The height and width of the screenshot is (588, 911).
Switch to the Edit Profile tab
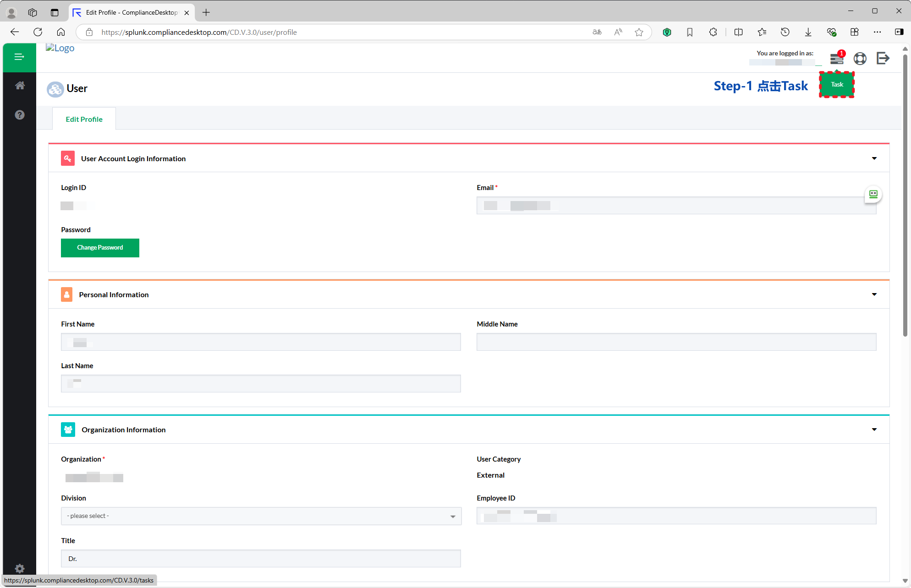(84, 119)
